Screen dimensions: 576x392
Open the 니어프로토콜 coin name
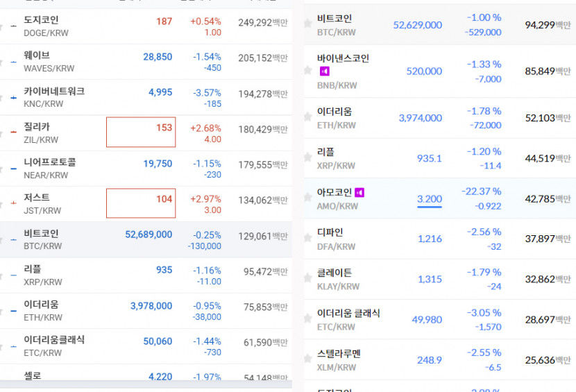[50, 162]
